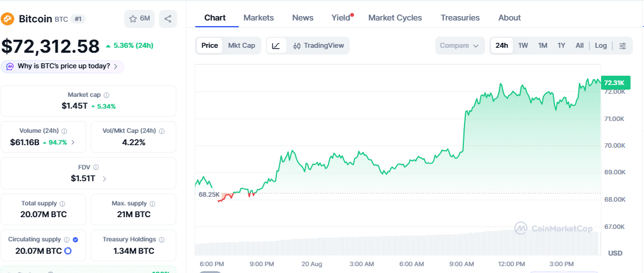
Task: Click the info icon next to FDV
Action: [96, 167]
